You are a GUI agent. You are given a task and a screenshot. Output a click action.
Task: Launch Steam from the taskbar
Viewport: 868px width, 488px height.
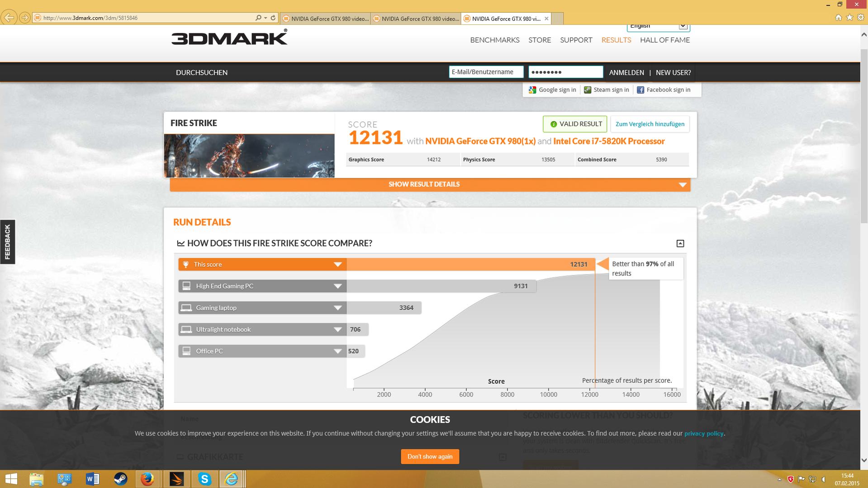tap(120, 479)
